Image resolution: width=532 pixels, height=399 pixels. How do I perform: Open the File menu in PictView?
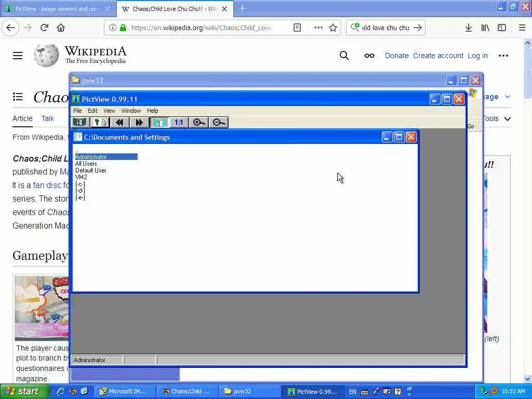77,111
